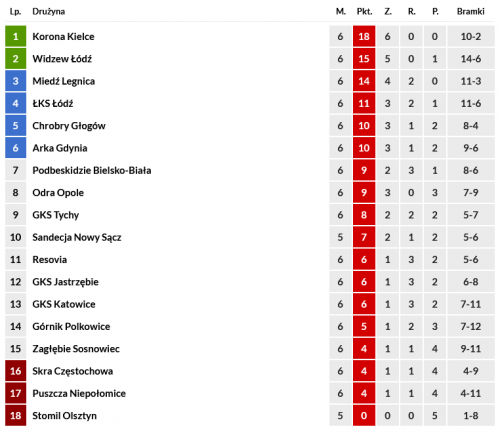Click the blue position badge number 6
Image resolution: width=500 pixels, height=431 pixels.
pyautogui.click(x=15, y=148)
